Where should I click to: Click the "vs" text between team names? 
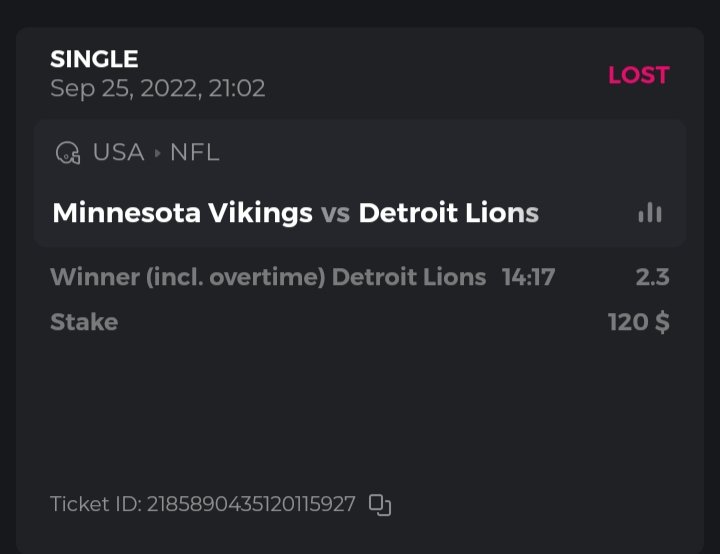pos(335,213)
